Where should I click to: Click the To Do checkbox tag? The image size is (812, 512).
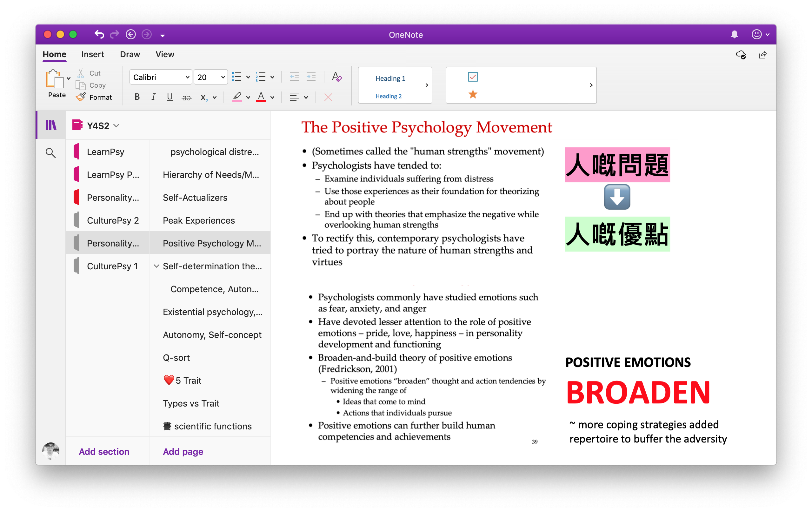click(473, 77)
